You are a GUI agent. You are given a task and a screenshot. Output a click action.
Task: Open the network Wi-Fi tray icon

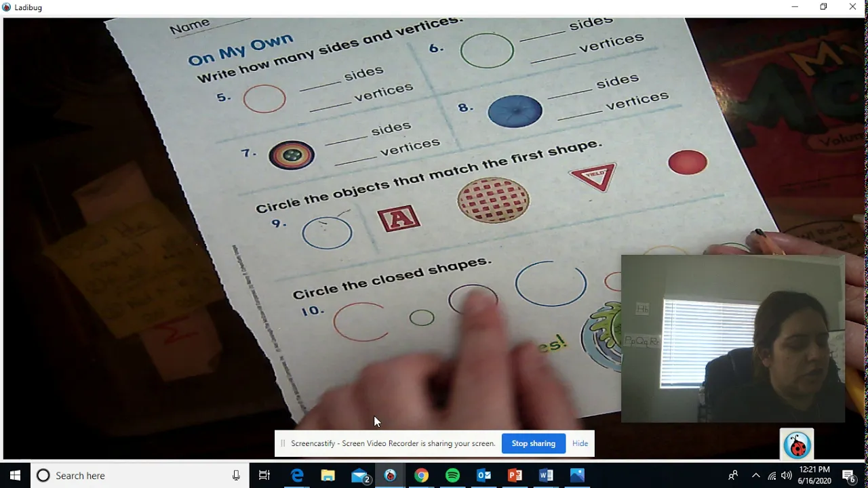tap(772, 475)
